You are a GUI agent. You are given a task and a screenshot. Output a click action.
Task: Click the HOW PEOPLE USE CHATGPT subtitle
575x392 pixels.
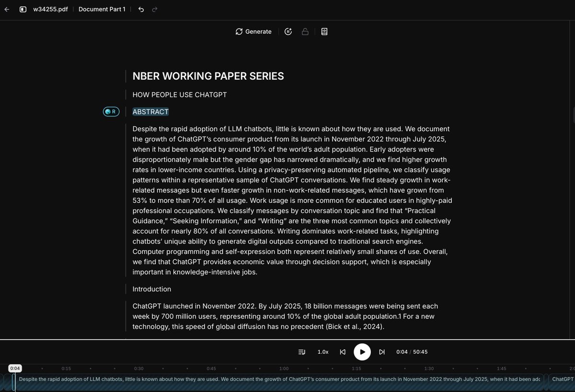point(180,95)
